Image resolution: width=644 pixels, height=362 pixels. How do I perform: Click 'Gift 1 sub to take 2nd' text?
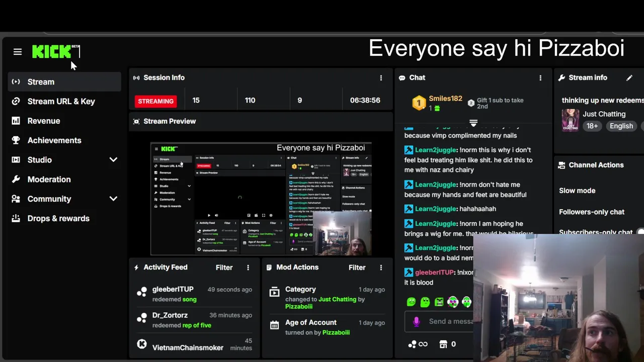[x=500, y=103]
